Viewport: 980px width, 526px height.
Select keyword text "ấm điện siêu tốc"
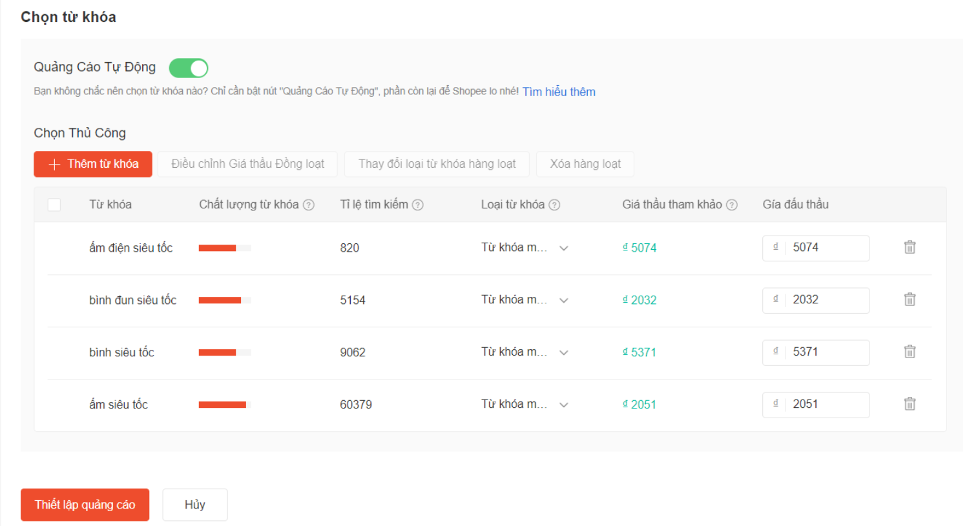point(131,248)
